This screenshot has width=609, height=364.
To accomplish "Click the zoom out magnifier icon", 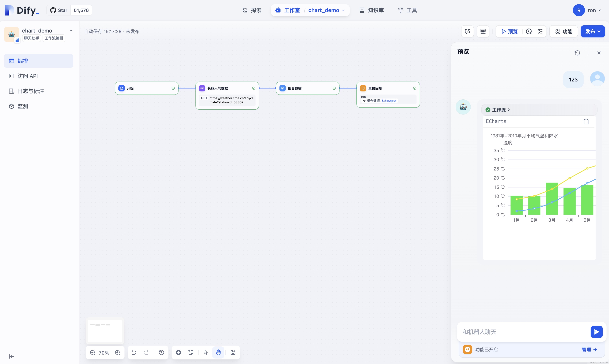I will 92,352.
